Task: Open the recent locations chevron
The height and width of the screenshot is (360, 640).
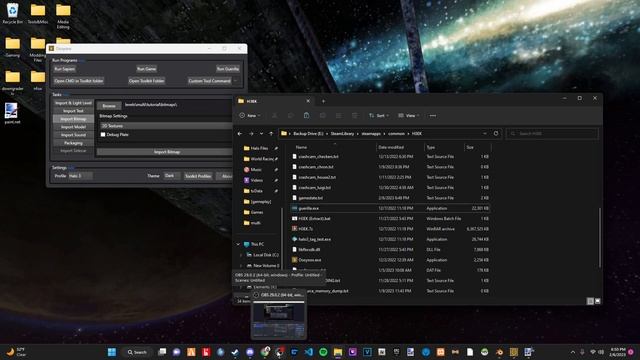Action: point(261,133)
